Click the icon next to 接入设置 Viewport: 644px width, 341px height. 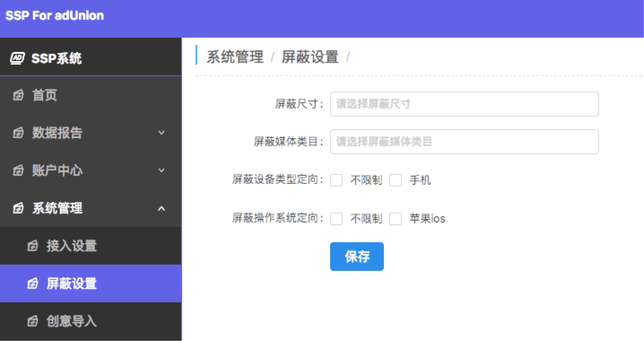pyautogui.click(x=33, y=246)
